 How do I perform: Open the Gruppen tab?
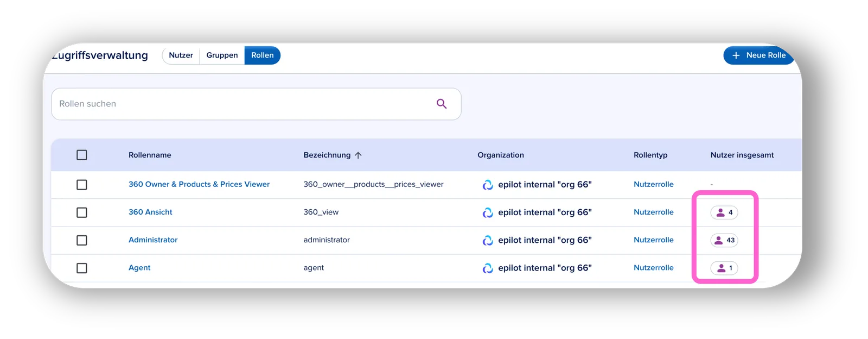[222, 55]
